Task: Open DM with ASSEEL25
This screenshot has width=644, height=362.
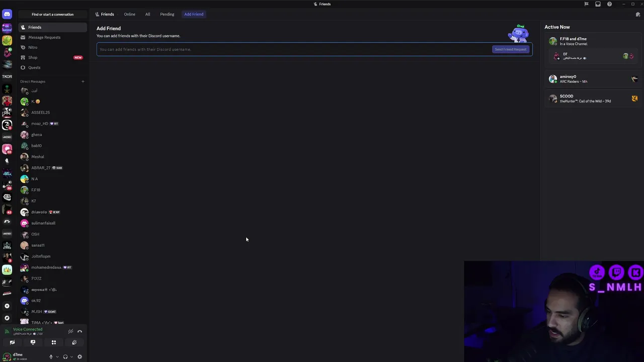Action: (53, 113)
